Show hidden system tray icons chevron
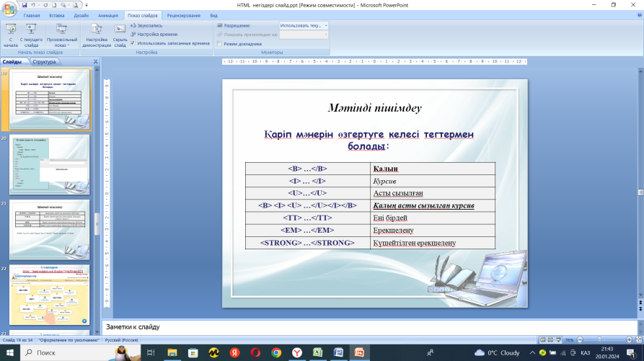 (x=532, y=353)
